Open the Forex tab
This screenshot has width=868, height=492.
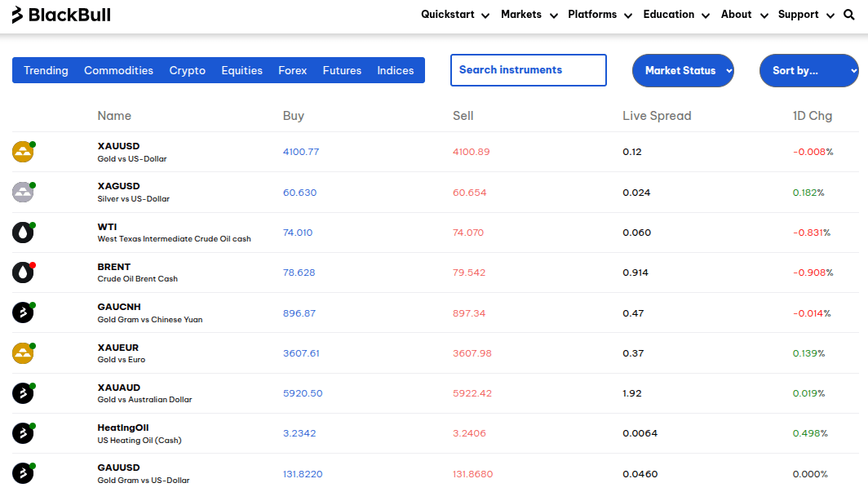tap(292, 70)
